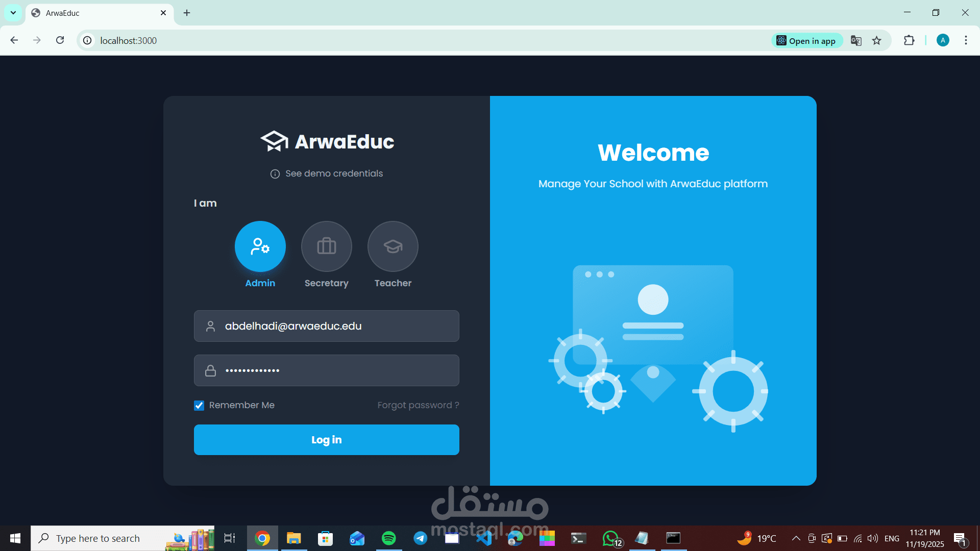Bookmark page with the star icon
The image size is (980, 551).
[x=876, y=41]
